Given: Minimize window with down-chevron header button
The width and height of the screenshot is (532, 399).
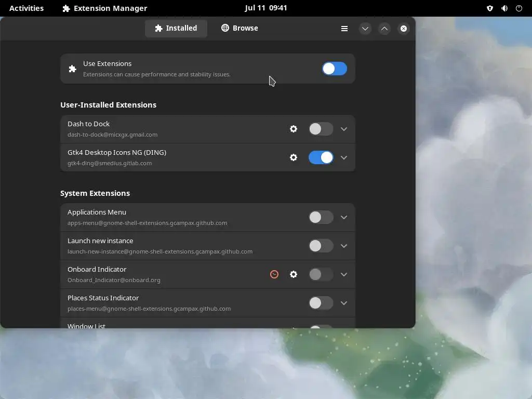Looking at the screenshot, I should [x=365, y=29].
